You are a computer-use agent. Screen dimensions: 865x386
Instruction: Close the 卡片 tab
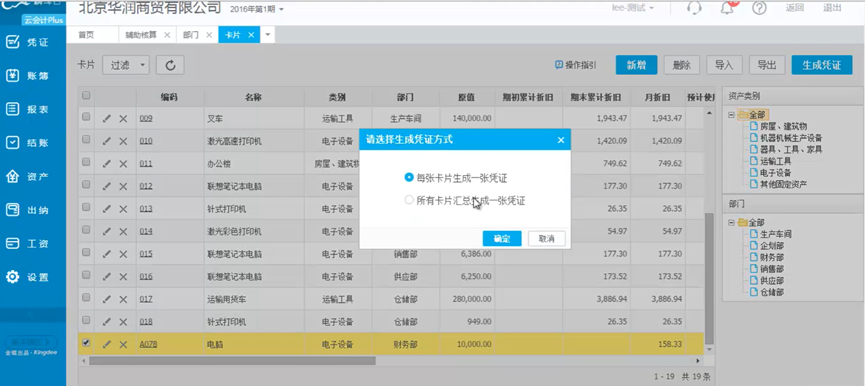tap(250, 35)
